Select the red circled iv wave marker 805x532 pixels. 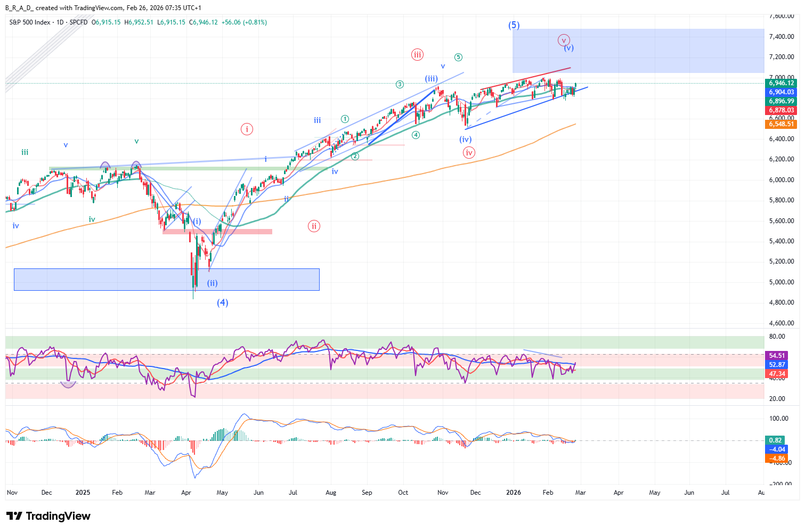click(469, 153)
